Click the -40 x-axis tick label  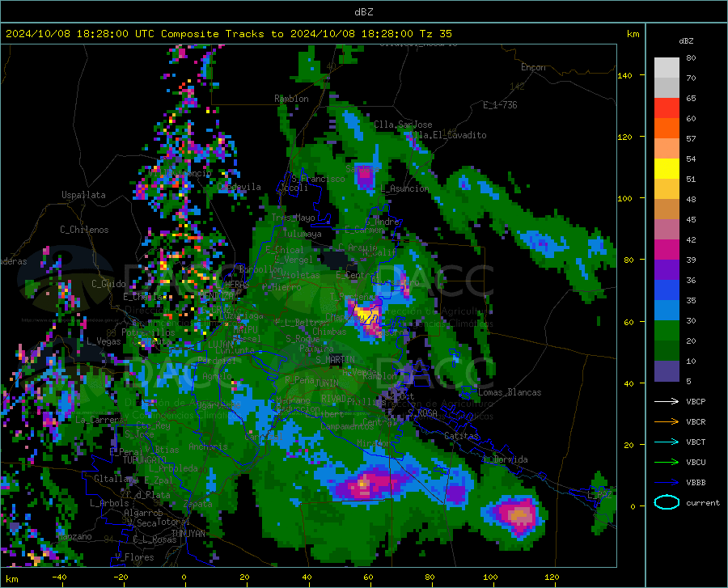pyautogui.click(x=59, y=577)
